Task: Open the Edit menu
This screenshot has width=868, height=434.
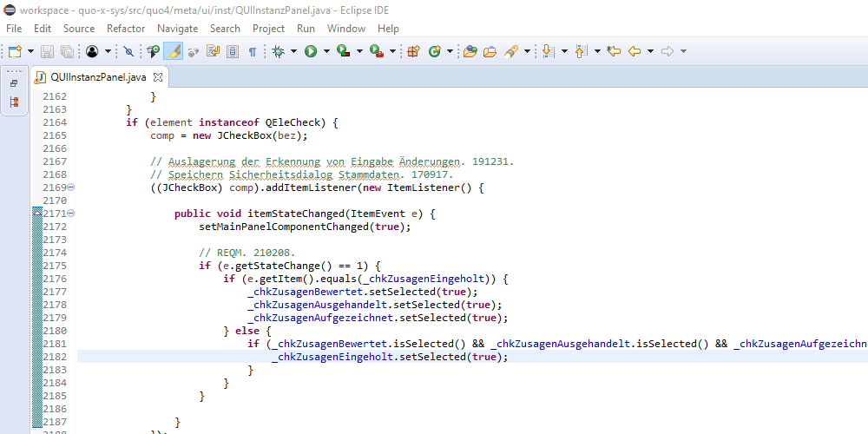Action: click(x=42, y=29)
